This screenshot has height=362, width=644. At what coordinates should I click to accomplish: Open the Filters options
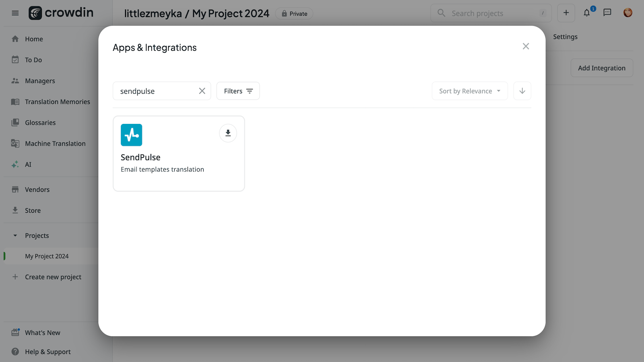238,91
